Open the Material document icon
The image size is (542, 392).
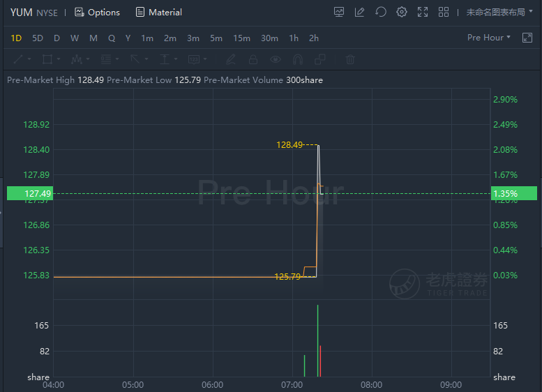[x=140, y=13]
